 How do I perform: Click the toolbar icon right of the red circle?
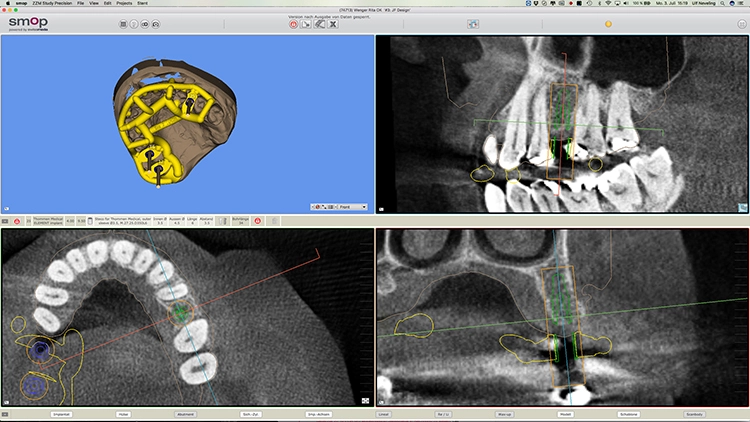(306, 24)
